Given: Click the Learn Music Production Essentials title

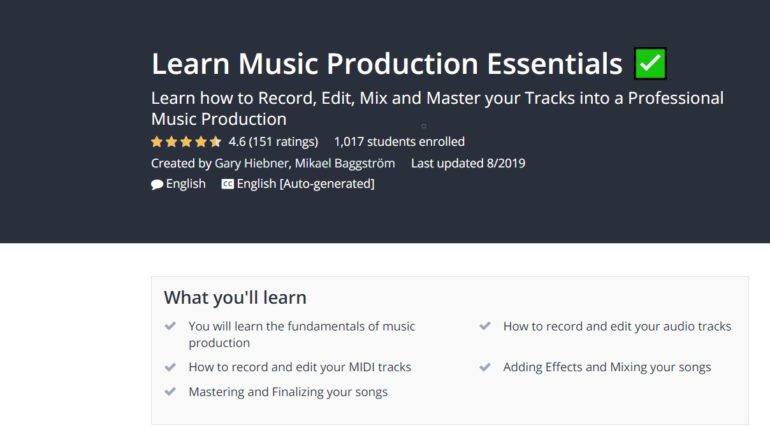Looking at the screenshot, I should point(386,64).
